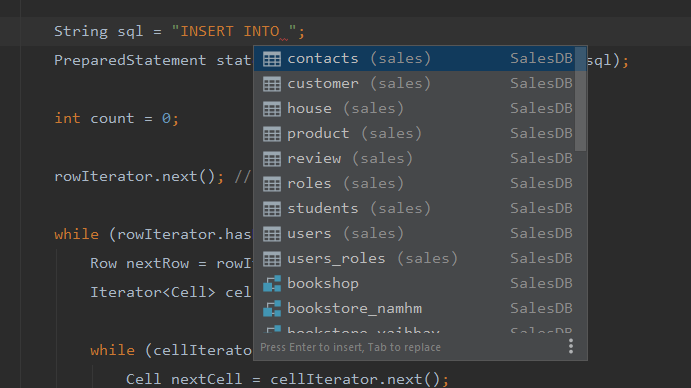691x388 pixels.
Task: Choose review table suggestion
Action: pos(414,158)
